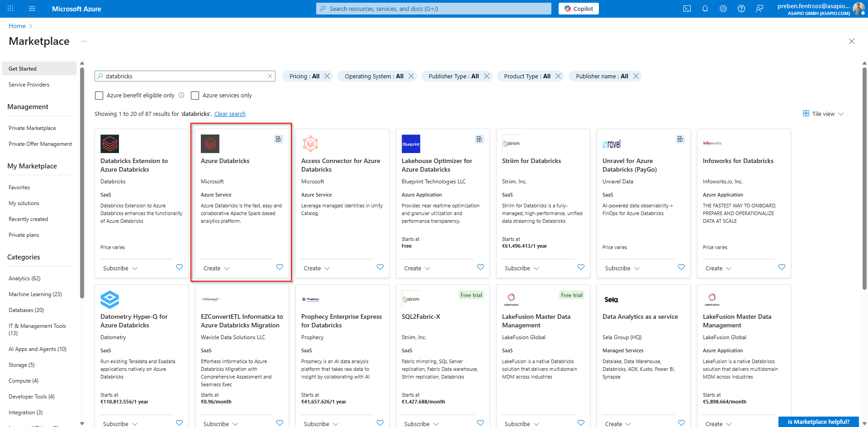Click the badge icon on Unravel card

pyautogui.click(x=680, y=139)
